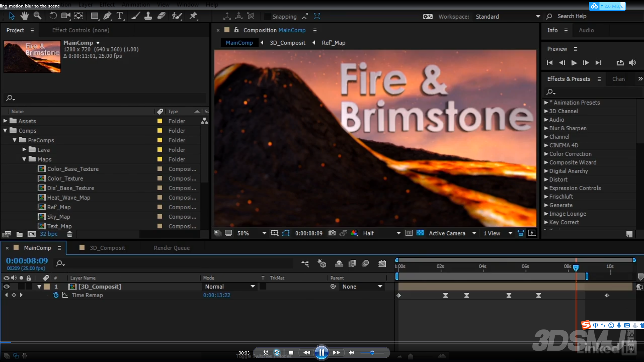Toggle Time Remap stopwatch

pos(56,295)
